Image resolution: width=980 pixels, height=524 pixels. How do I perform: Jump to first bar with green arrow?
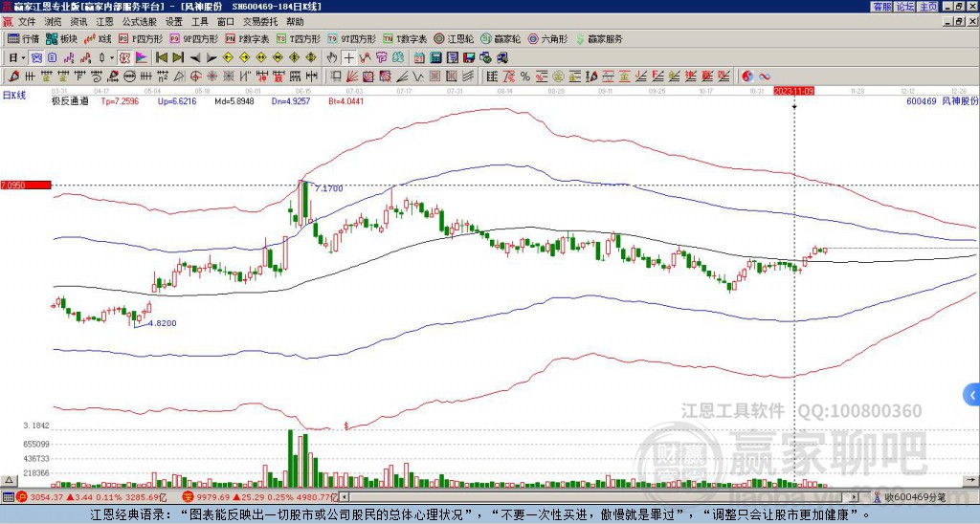pyautogui.click(x=162, y=58)
